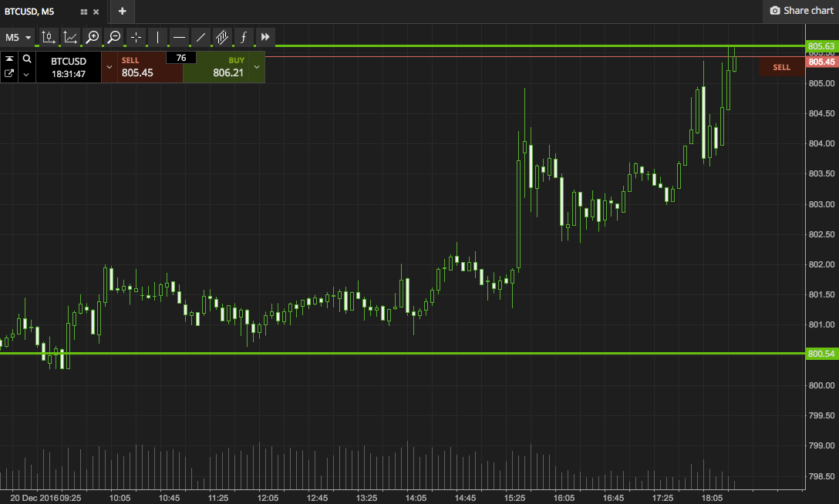This screenshot has width=839, height=504.
Task: Click the 805.63 green price level label
Action: [x=820, y=46]
